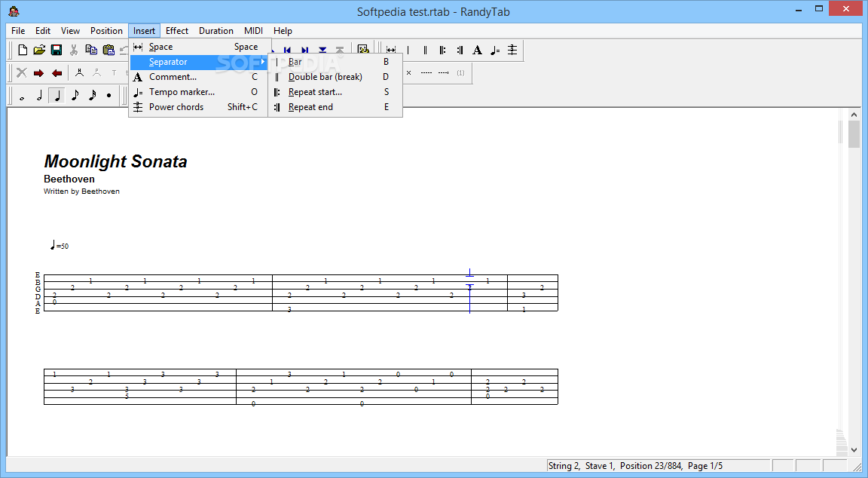Open the Edit menu
The height and width of the screenshot is (478, 868).
pos(43,30)
